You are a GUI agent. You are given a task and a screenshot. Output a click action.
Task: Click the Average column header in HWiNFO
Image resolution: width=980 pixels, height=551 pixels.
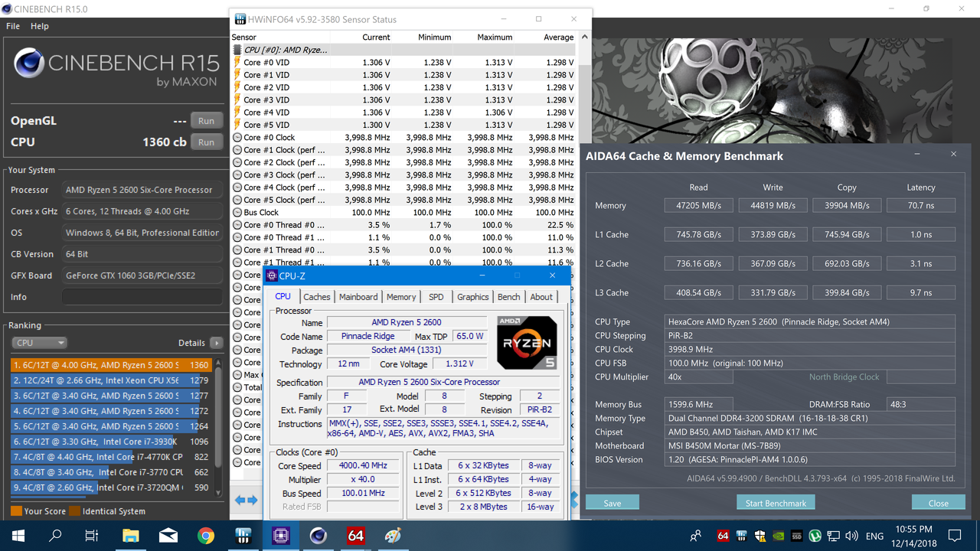click(x=558, y=37)
